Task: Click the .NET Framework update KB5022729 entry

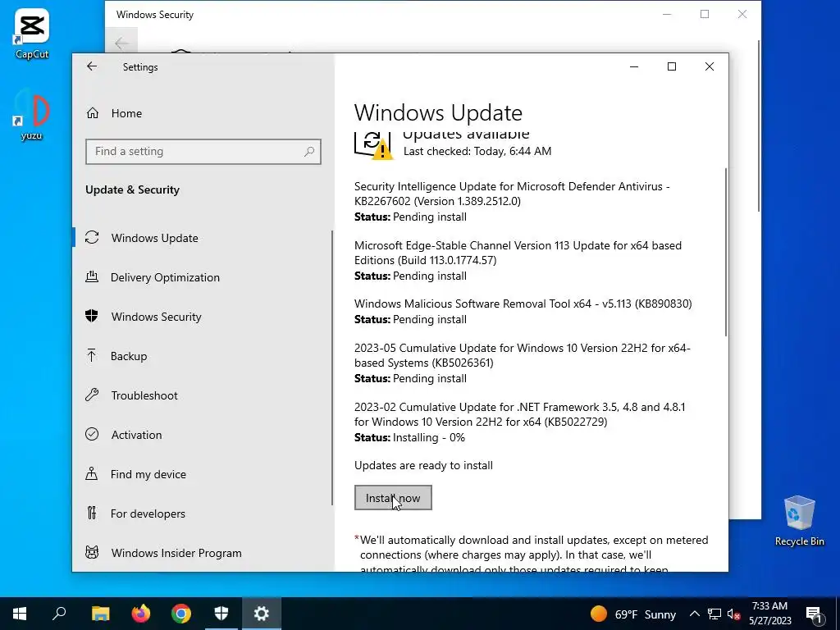Action: tap(519, 422)
